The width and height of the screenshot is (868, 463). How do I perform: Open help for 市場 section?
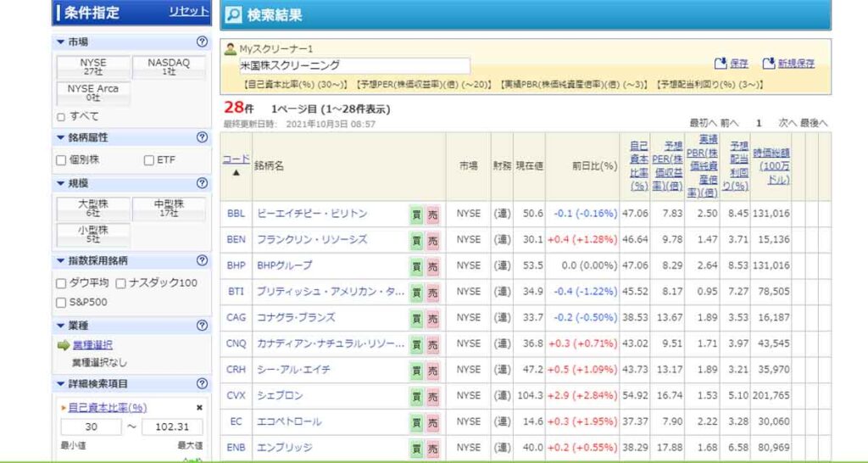[x=202, y=42]
